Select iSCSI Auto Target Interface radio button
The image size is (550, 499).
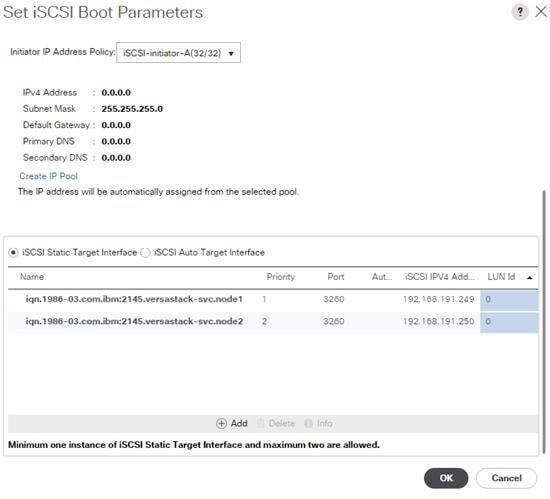145,252
